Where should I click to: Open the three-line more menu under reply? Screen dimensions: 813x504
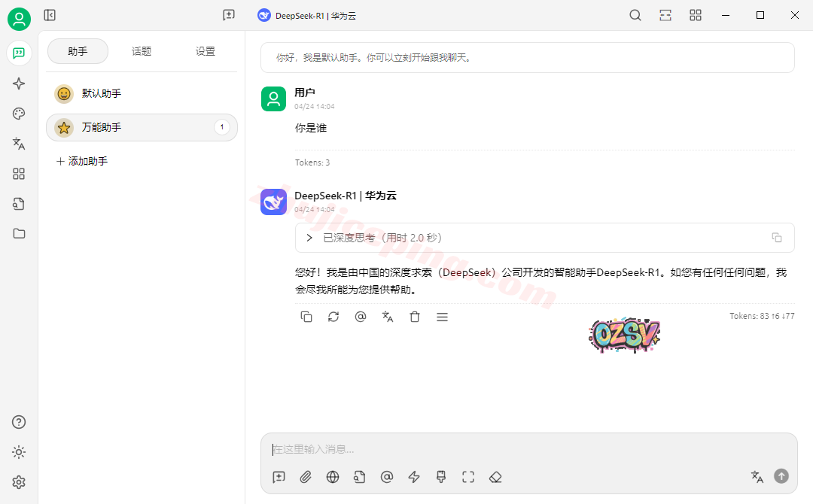[442, 317]
